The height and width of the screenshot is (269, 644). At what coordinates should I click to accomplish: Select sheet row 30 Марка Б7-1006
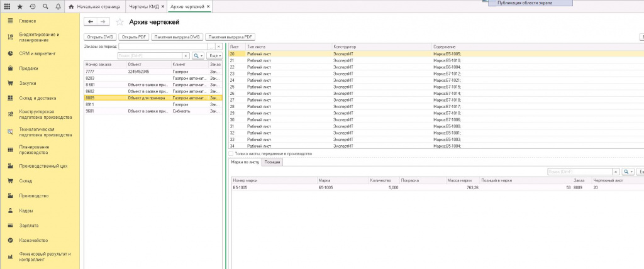[436, 119]
